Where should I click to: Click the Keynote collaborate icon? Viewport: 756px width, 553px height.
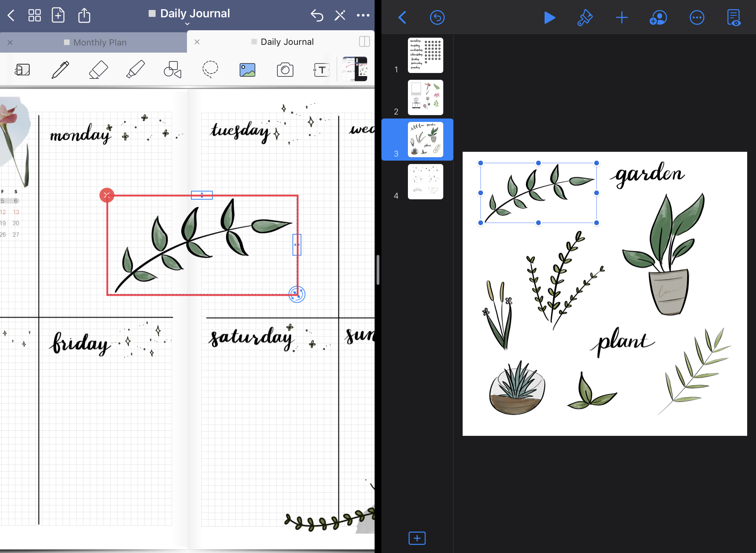658,18
